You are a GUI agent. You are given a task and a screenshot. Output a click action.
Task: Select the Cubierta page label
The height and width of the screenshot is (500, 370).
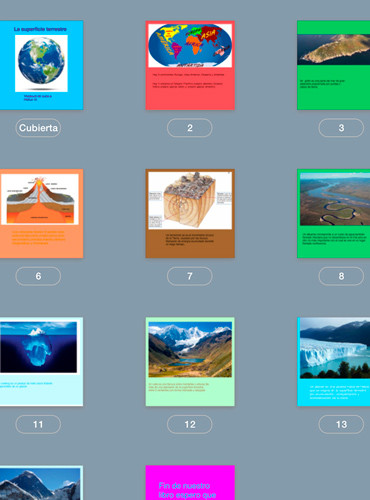(x=38, y=128)
